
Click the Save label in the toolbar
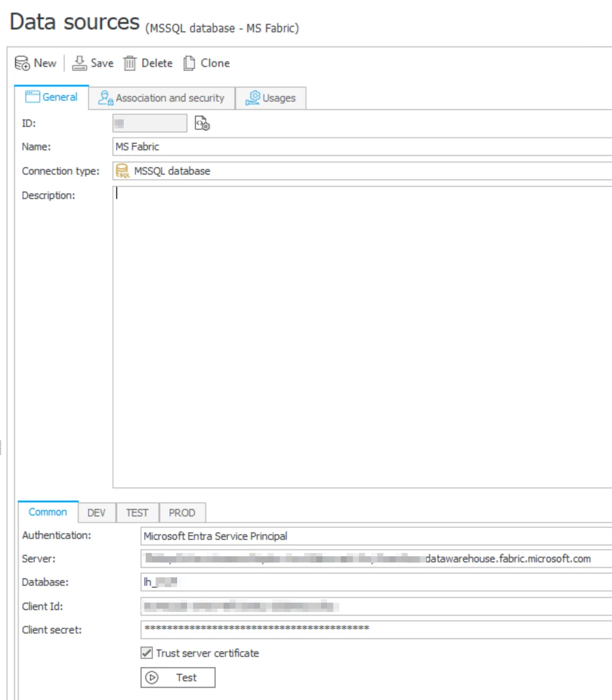(102, 63)
